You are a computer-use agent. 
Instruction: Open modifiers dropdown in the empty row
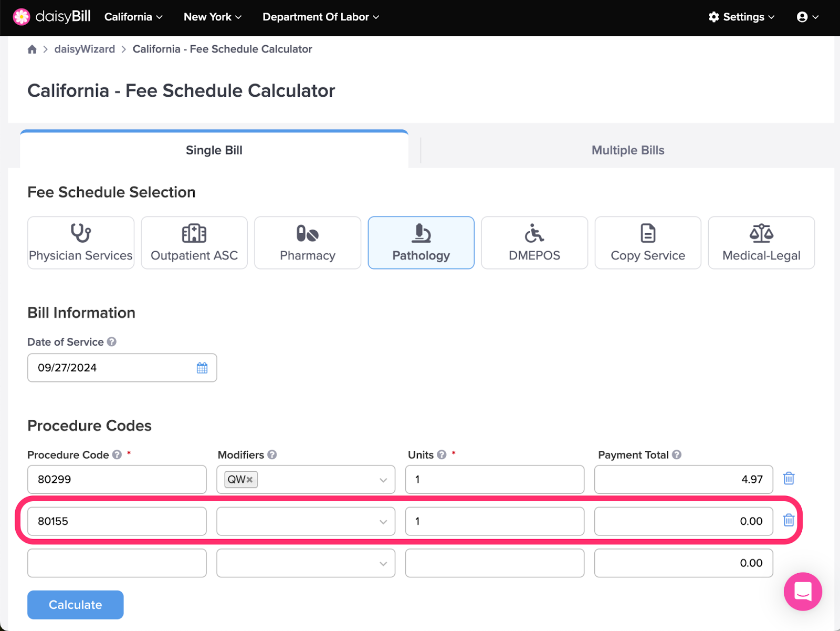pyautogui.click(x=383, y=563)
